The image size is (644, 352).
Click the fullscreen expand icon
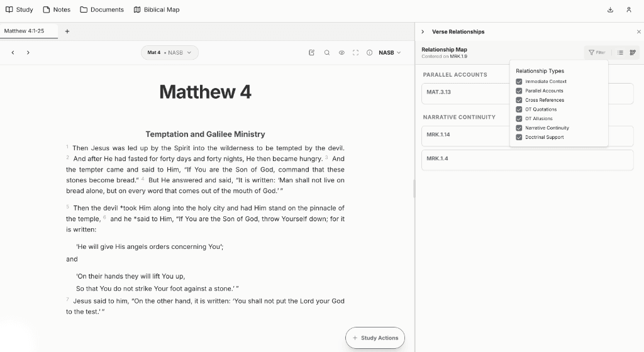pyautogui.click(x=355, y=53)
